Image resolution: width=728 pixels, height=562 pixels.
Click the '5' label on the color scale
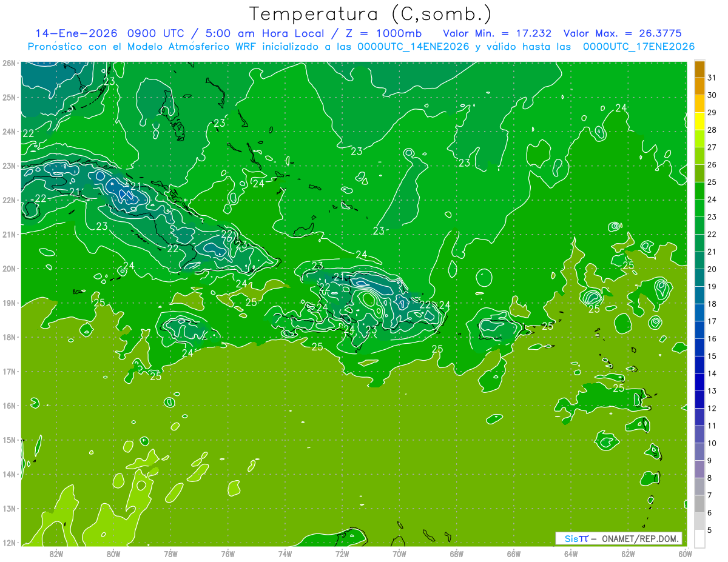[x=710, y=530]
